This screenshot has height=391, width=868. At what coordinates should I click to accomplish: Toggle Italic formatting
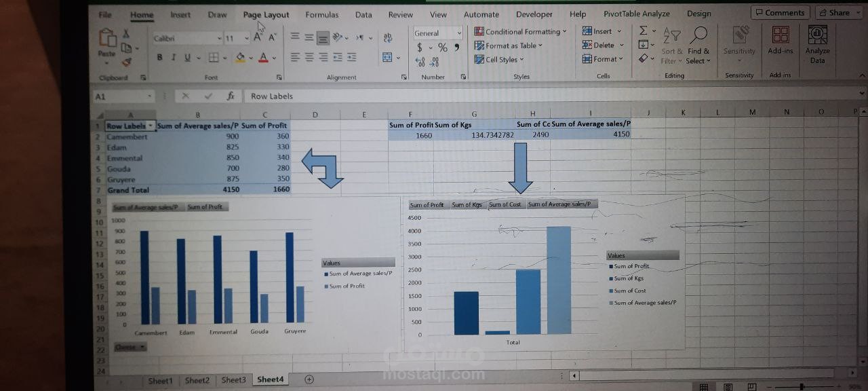tap(174, 58)
